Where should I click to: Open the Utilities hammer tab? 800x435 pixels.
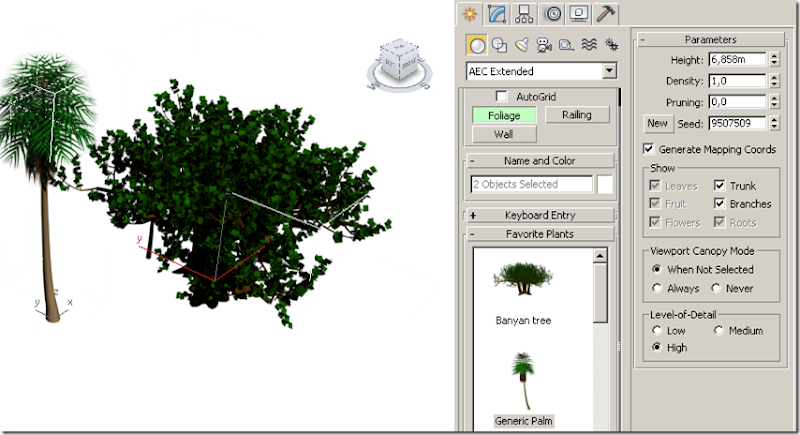606,14
